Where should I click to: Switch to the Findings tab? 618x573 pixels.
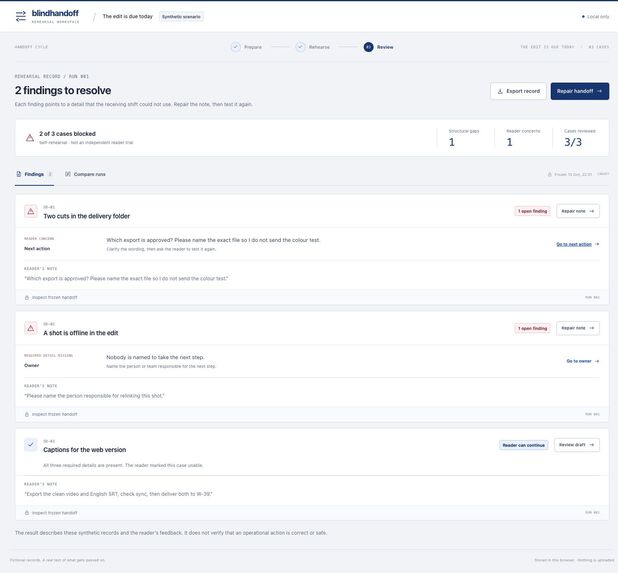coord(34,174)
